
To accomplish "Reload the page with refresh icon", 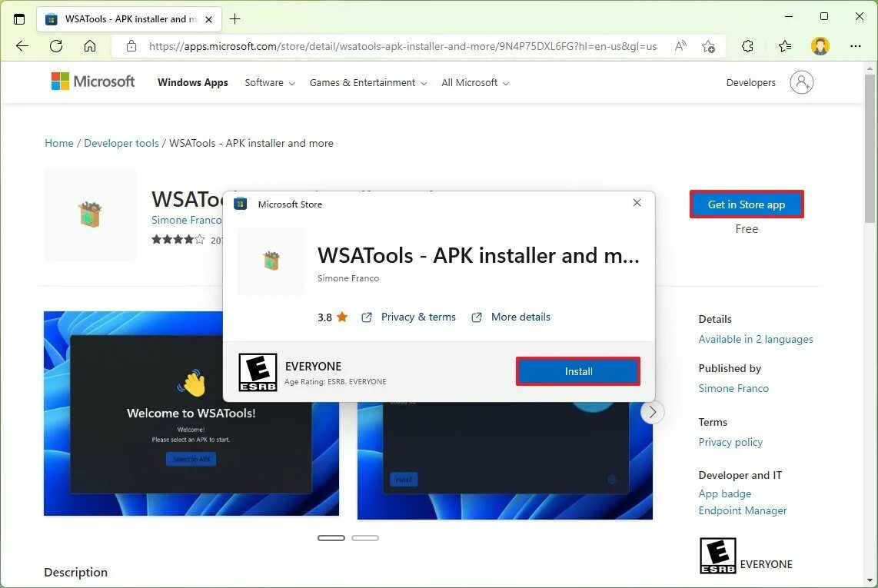I will (56, 46).
